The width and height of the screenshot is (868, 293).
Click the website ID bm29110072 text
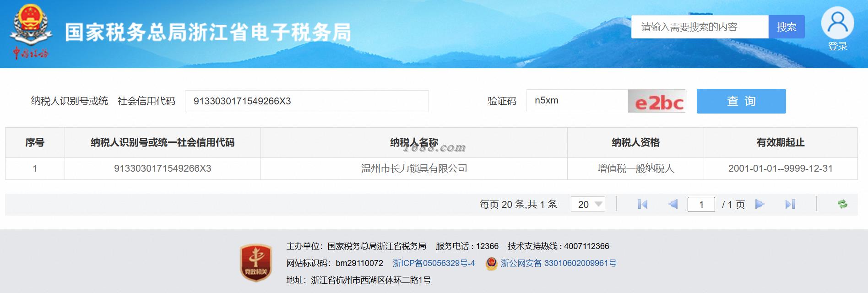click(359, 263)
